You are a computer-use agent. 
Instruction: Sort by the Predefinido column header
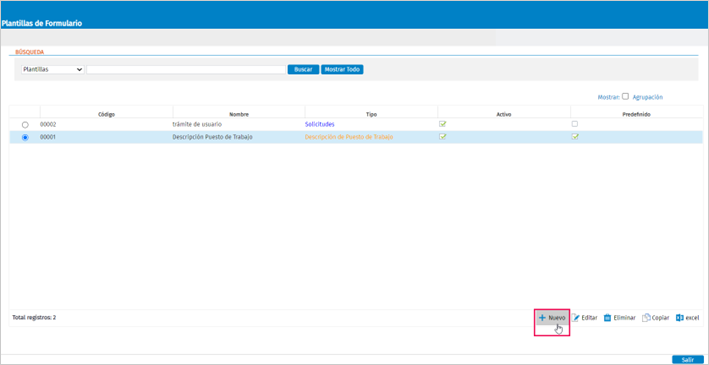click(x=636, y=114)
